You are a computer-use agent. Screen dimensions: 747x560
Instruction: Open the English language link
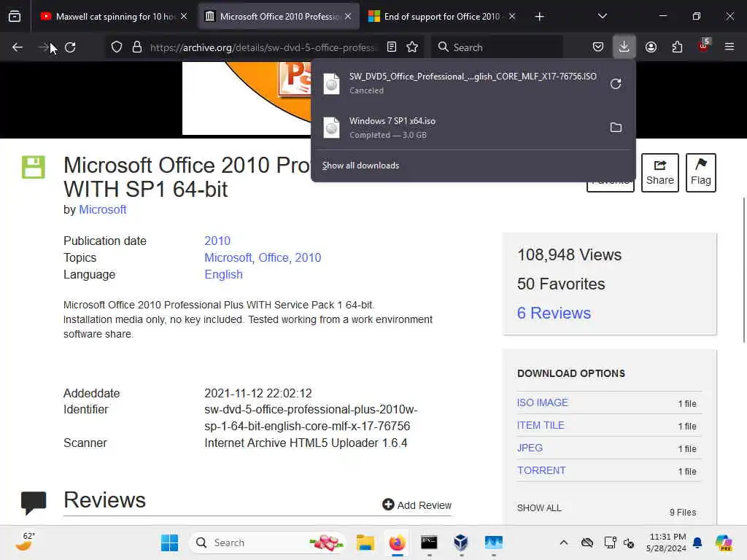click(223, 275)
